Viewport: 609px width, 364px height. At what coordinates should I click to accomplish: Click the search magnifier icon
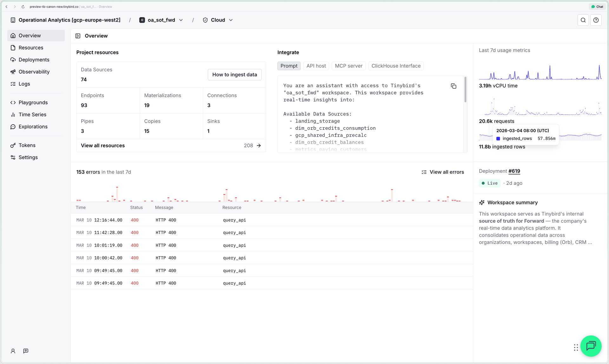pos(583,20)
